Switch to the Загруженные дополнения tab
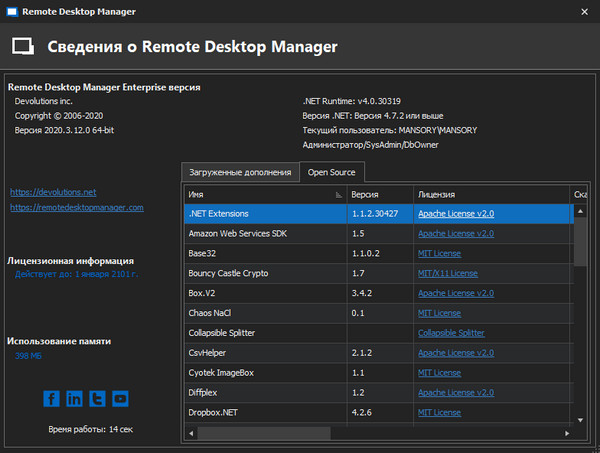 tap(240, 172)
